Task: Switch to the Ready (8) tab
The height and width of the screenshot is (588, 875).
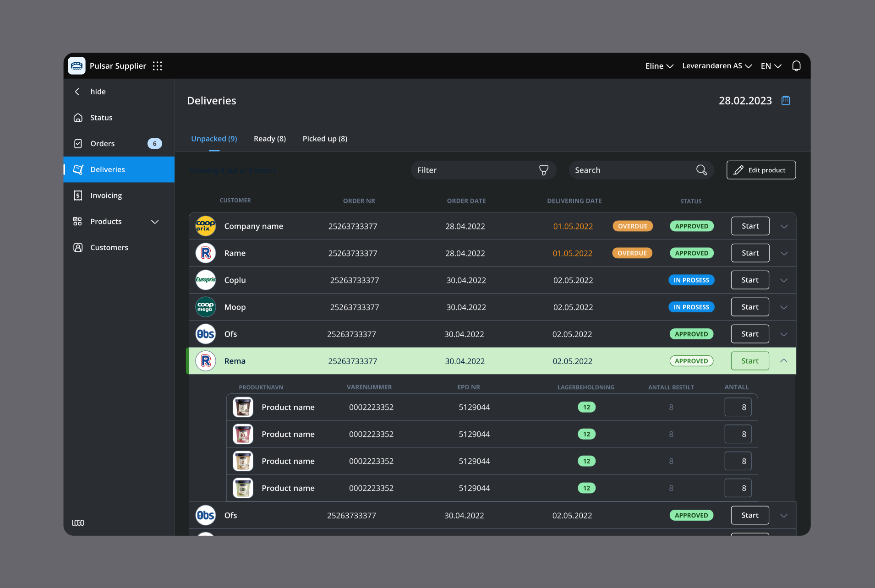Action: [269, 138]
